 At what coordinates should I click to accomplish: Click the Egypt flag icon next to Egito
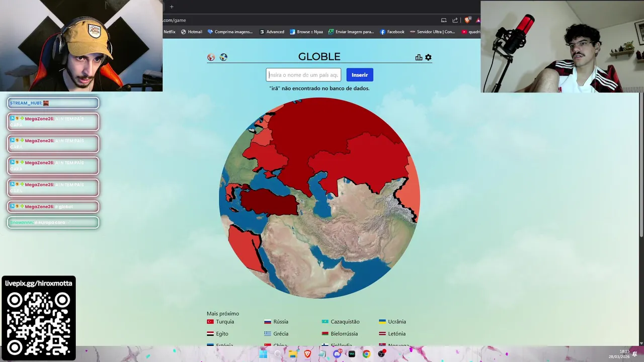(x=210, y=334)
